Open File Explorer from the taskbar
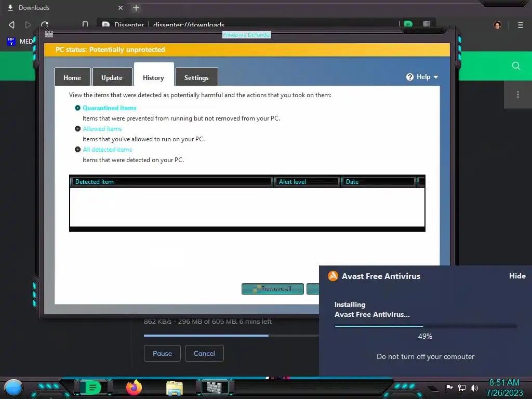This screenshot has height=399, width=532. click(175, 388)
